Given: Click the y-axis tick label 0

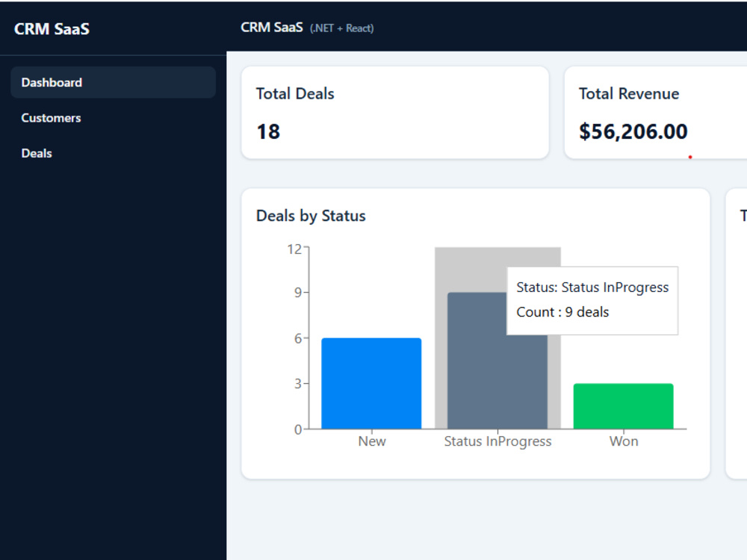Looking at the screenshot, I should pyautogui.click(x=298, y=429).
